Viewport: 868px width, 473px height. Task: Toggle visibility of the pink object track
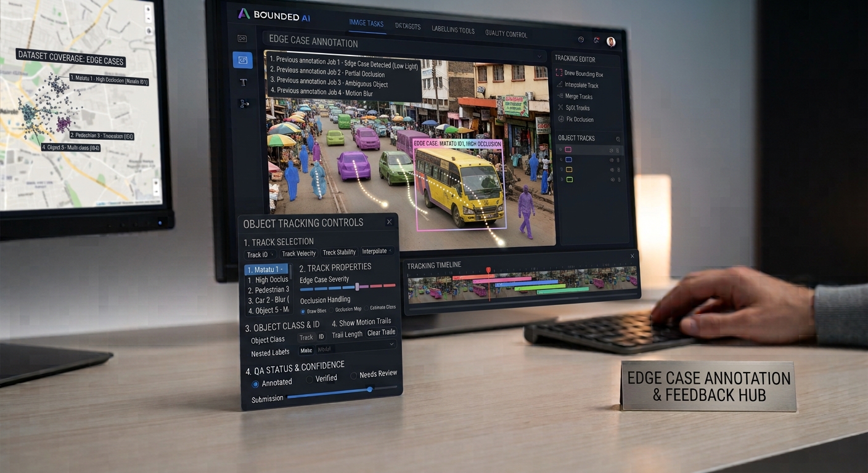[612, 150]
